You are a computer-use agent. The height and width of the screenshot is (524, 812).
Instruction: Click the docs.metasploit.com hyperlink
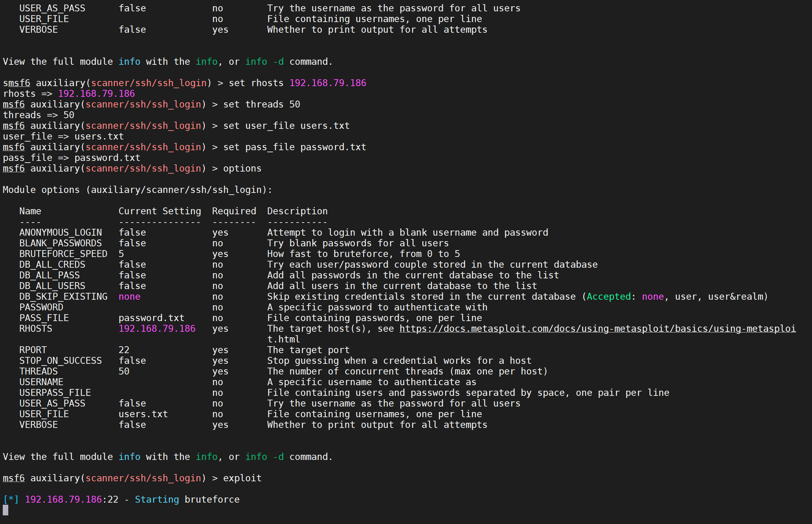click(597, 329)
